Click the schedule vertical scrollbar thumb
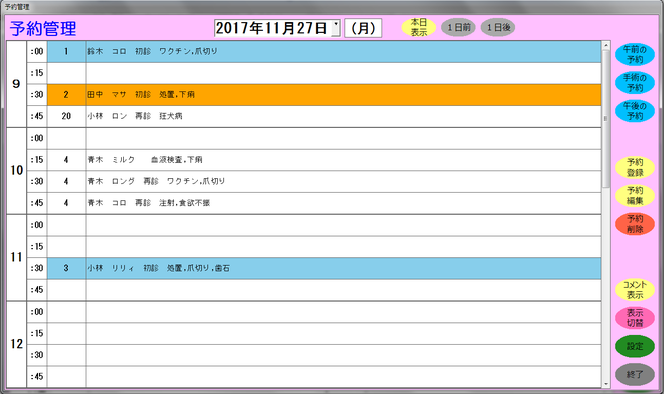664x394 pixels. click(606, 119)
